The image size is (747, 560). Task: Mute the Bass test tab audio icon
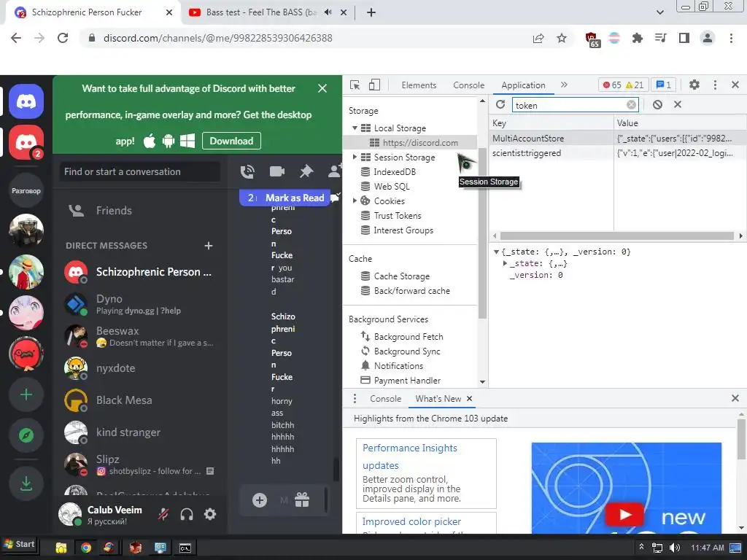(x=328, y=12)
